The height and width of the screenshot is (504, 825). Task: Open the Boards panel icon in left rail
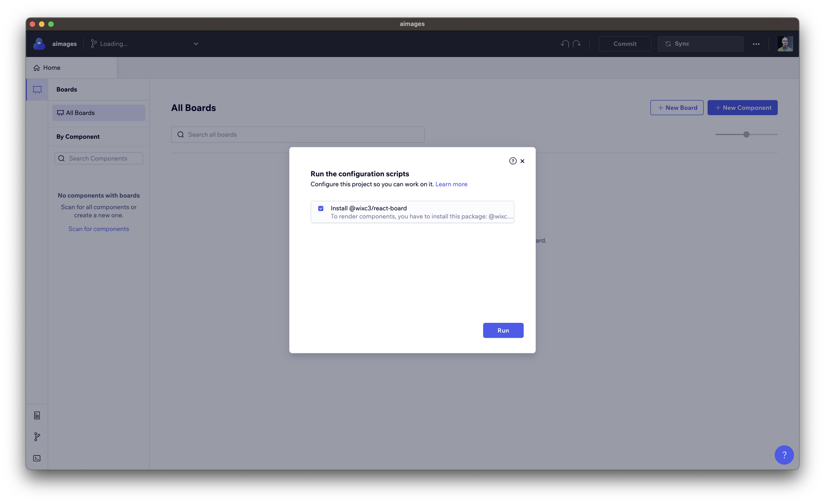(37, 89)
